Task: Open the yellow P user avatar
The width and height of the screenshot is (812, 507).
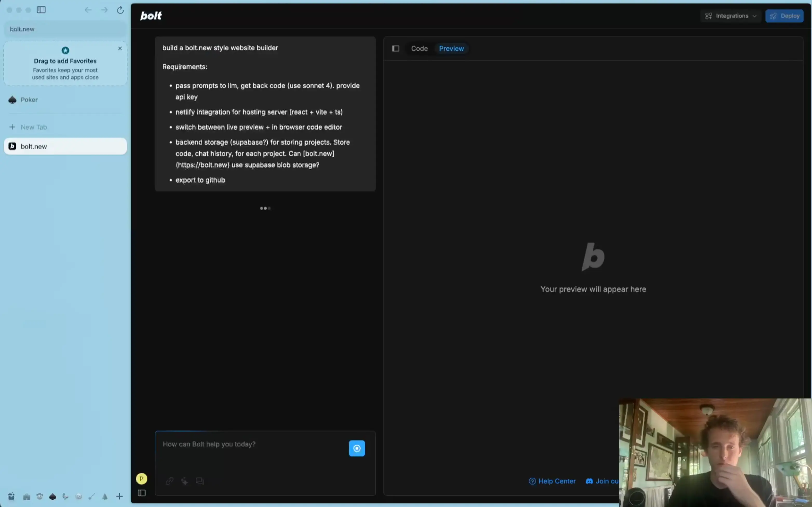Action: [x=141, y=478]
